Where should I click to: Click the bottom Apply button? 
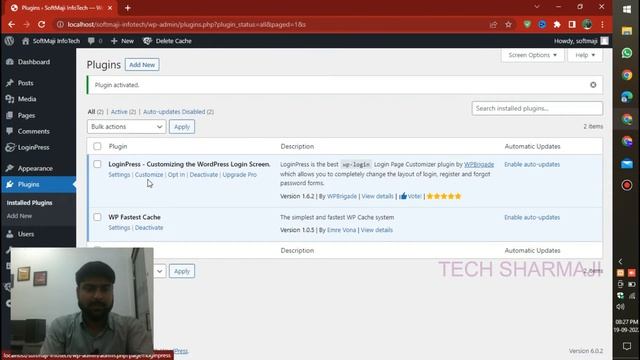182,271
